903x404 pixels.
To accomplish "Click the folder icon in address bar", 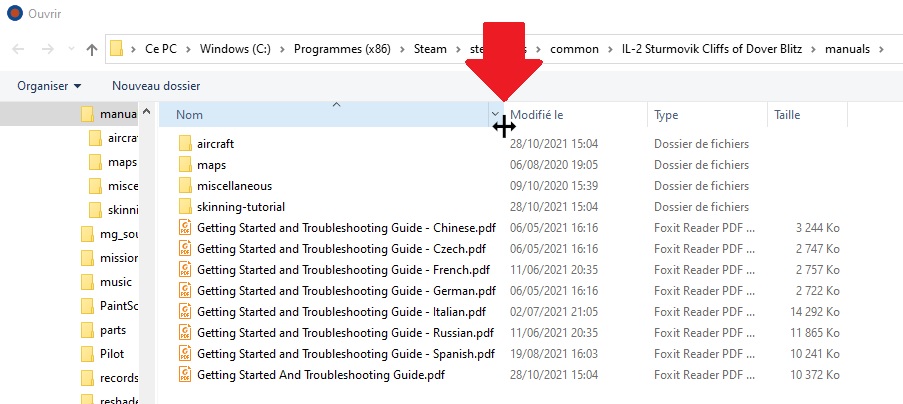I will click(x=117, y=49).
